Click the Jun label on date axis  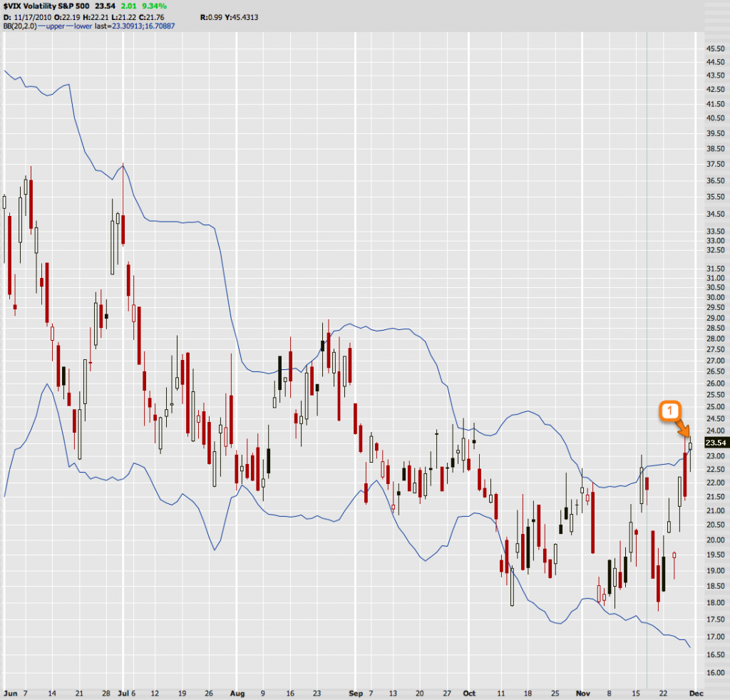point(10,693)
